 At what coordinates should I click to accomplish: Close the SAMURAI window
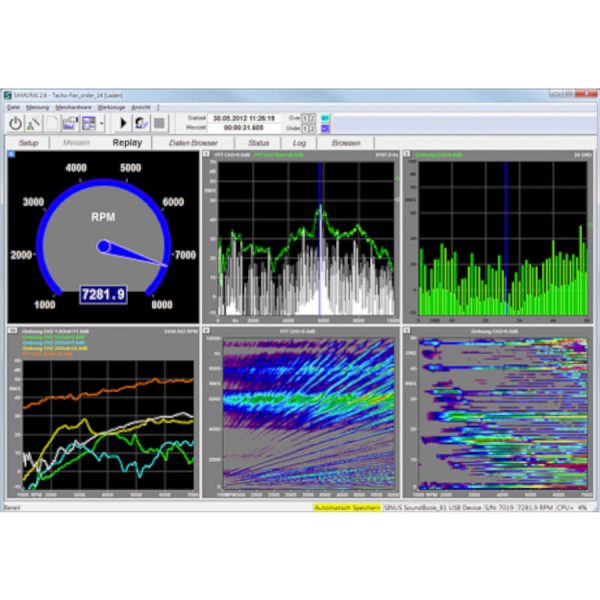pos(585,94)
